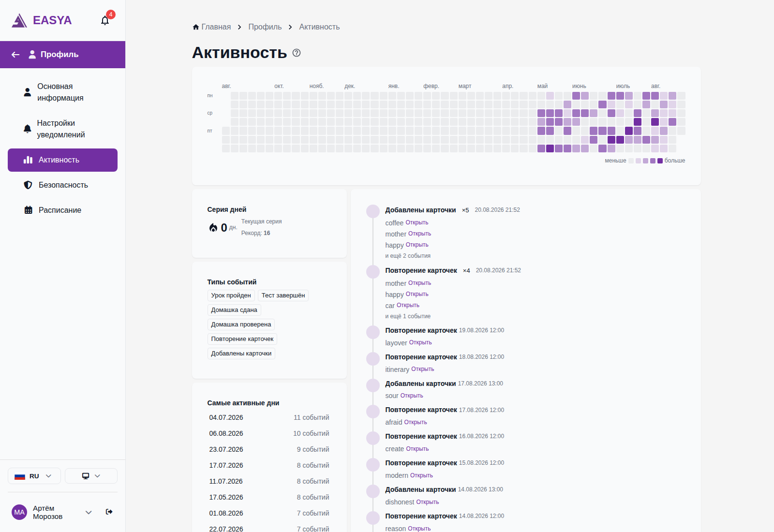Expand the user account menu chevron
The width and height of the screenshot is (774, 532).
[x=89, y=512]
